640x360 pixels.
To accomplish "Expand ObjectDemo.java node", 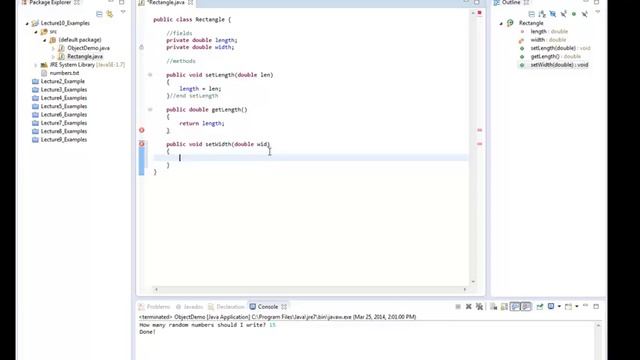I will (53, 48).
